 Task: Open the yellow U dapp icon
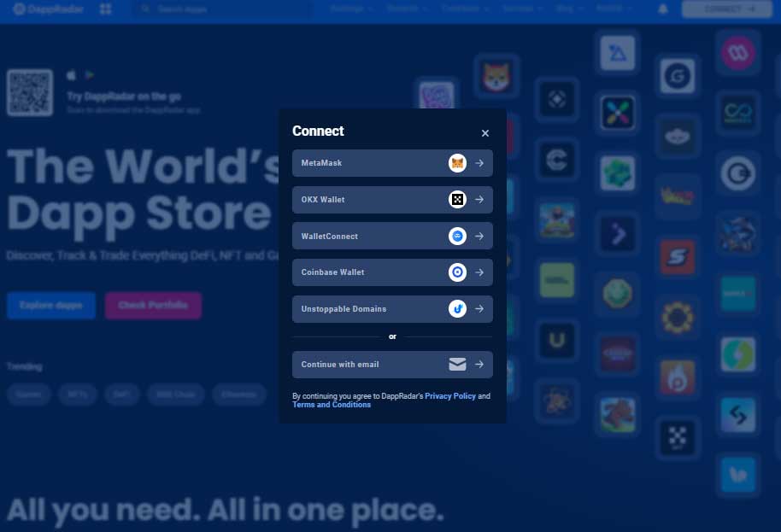[557, 341]
